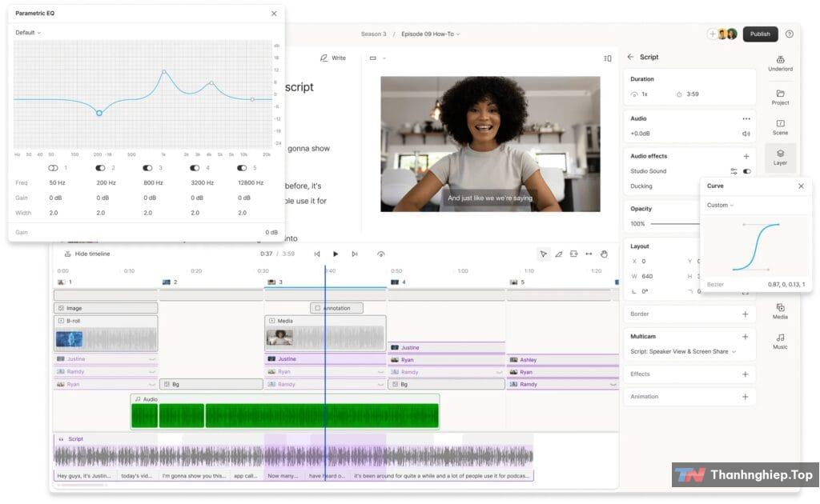
Task: Add a Border to the layer
Action: pyautogui.click(x=746, y=314)
